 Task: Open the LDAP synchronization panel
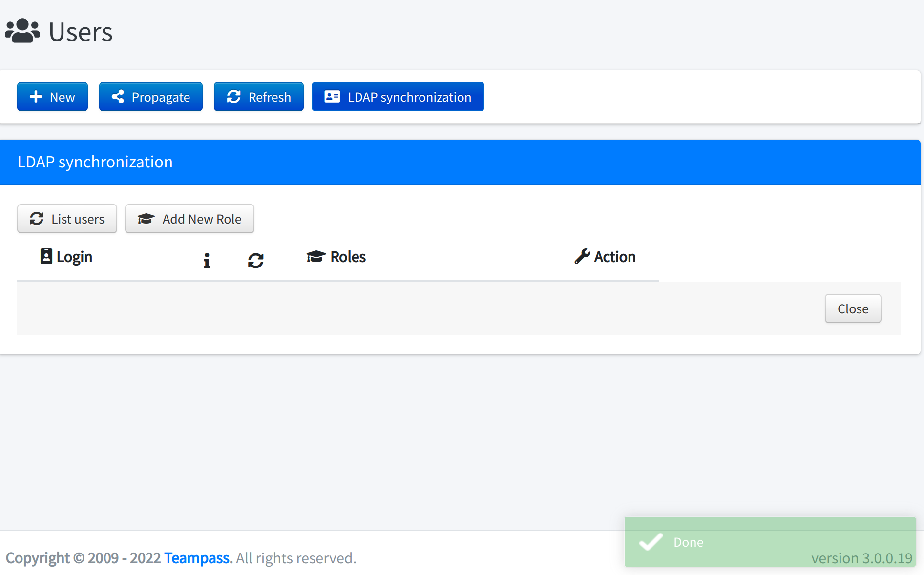click(398, 97)
